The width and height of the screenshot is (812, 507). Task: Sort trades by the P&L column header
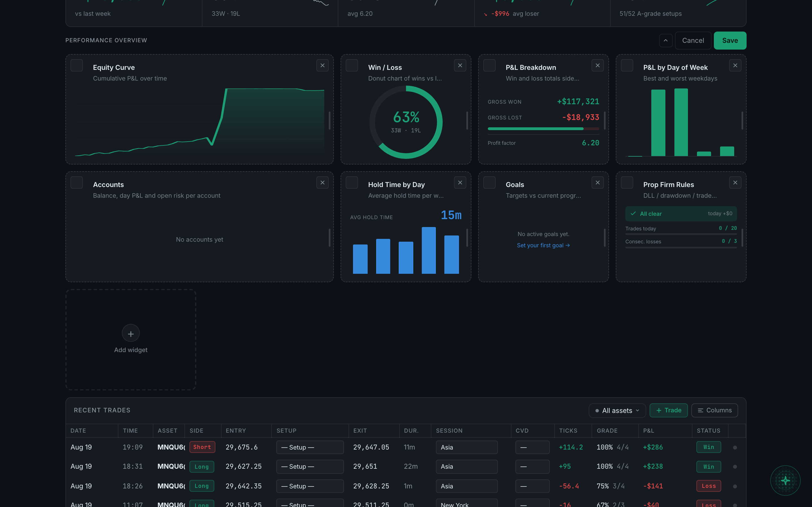(x=648, y=431)
